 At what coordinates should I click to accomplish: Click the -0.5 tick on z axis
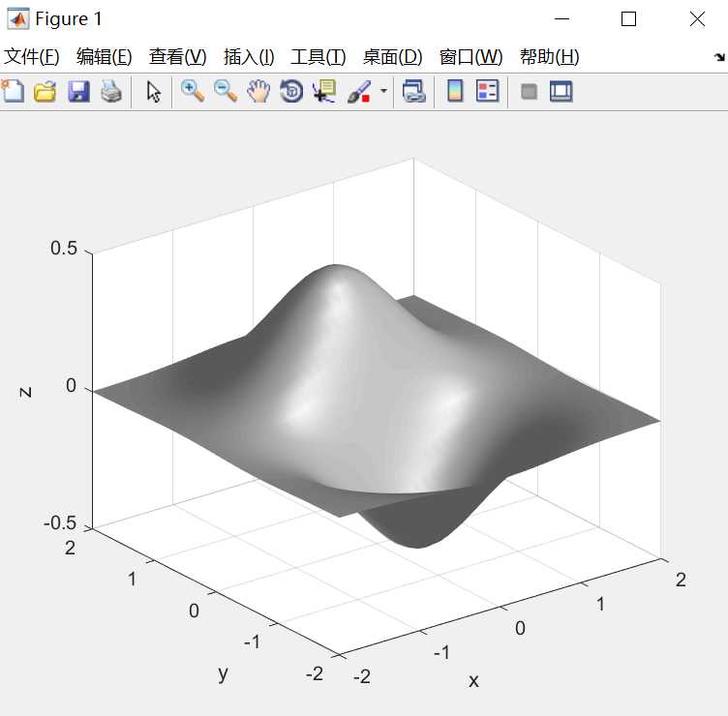point(60,522)
